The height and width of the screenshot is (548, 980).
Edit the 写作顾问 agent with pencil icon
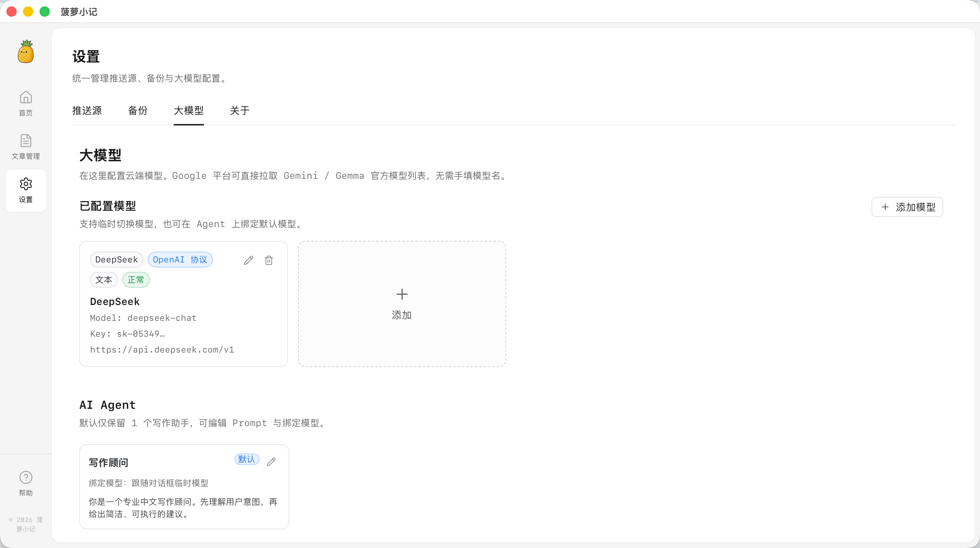271,461
